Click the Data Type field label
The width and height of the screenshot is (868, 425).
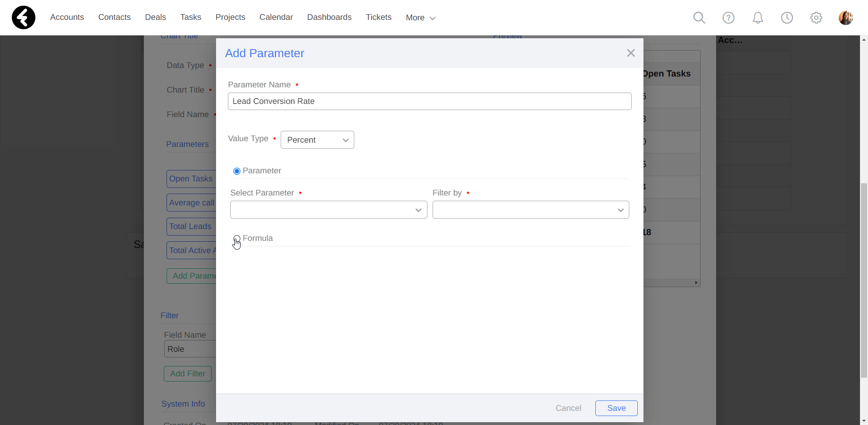tap(185, 65)
